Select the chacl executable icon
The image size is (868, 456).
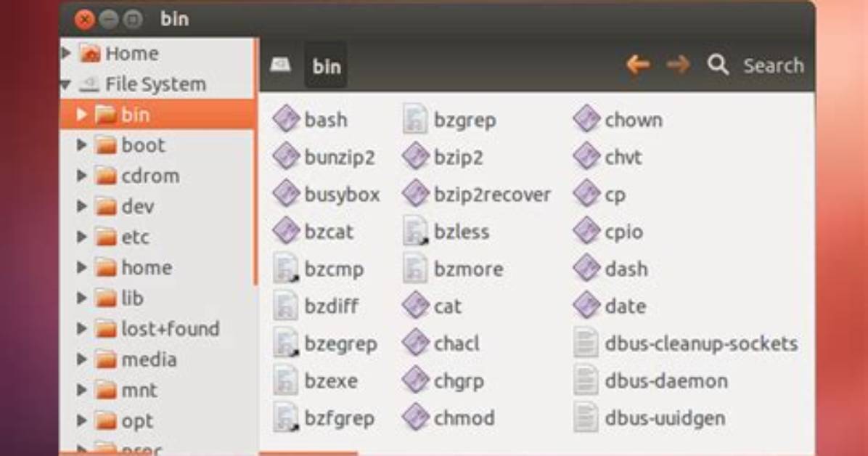click(x=416, y=343)
